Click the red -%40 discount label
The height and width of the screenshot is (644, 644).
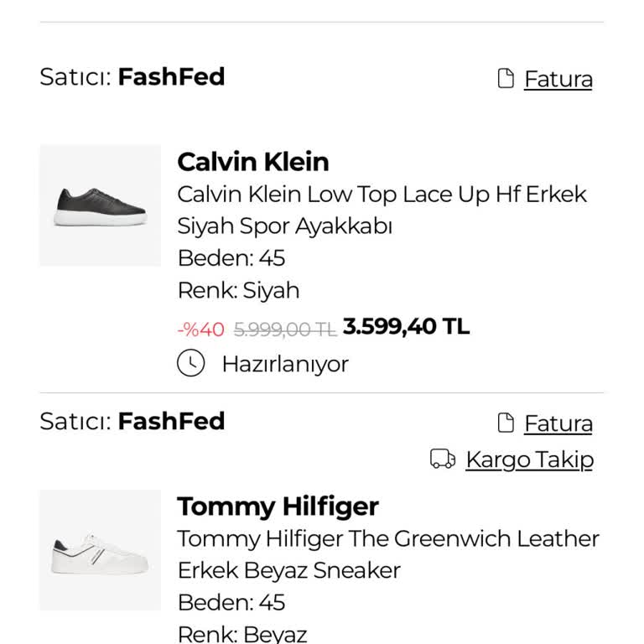click(200, 330)
